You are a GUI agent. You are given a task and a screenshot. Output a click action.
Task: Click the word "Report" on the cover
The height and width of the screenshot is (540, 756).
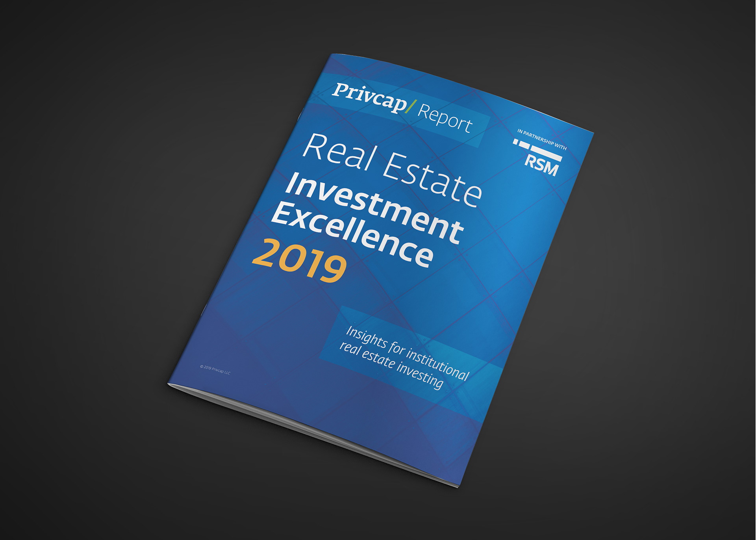[445, 117]
